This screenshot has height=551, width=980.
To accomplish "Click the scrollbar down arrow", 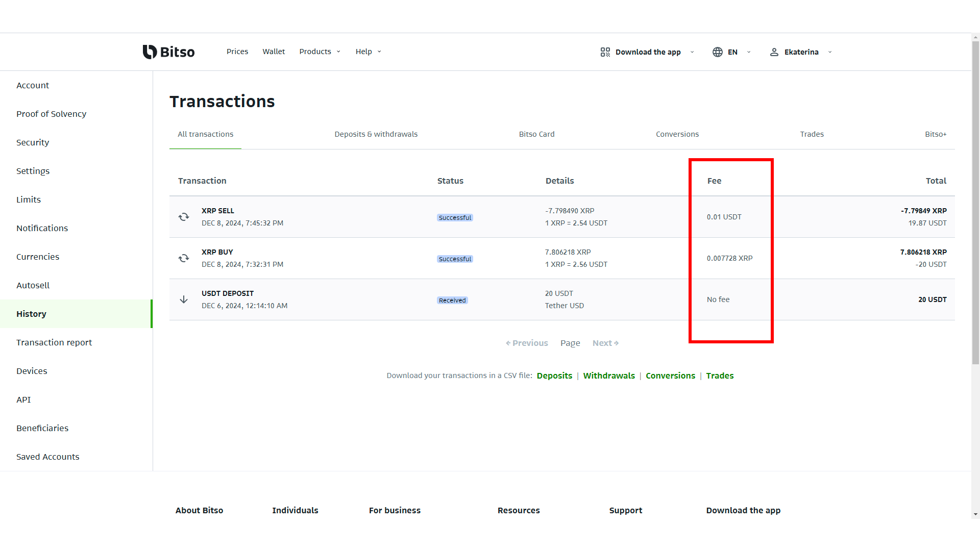I will click(975, 514).
